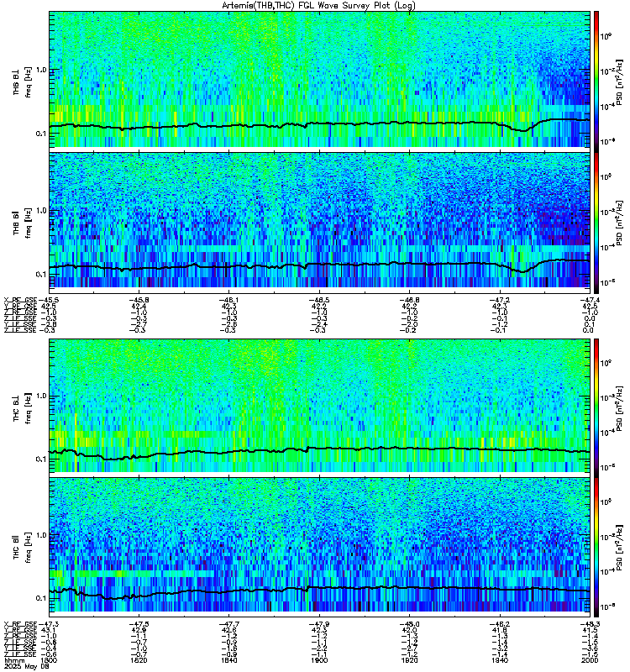The width and height of the screenshot is (630, 672).
Task: Click the color bar of the THB B⊥ panel
Action: pos(596,81)
